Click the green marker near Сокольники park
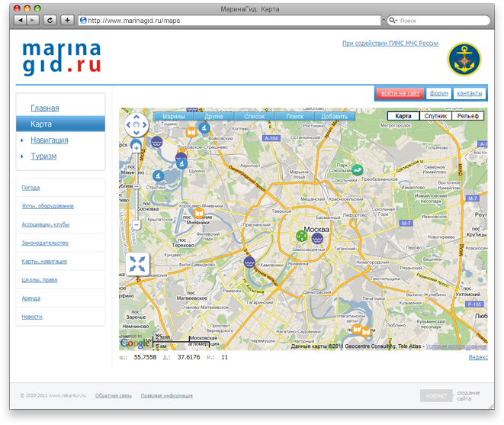The width and height of the screenshot is (504, 425). coord(358,170)
